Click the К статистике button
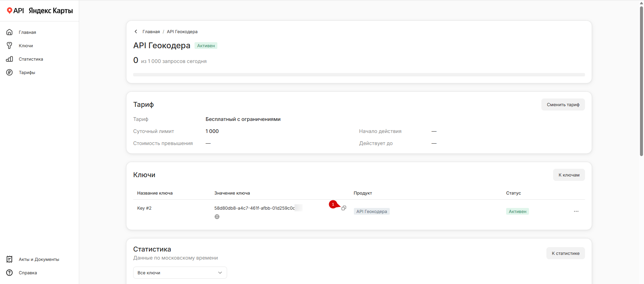Screen dimensions: 644x284 [566, 253]
